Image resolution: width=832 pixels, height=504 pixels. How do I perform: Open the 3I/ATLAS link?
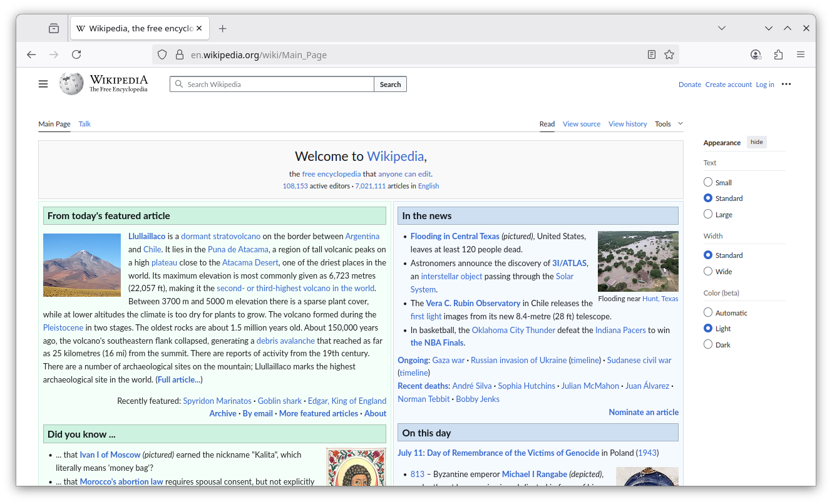click(x=569, y=263)
